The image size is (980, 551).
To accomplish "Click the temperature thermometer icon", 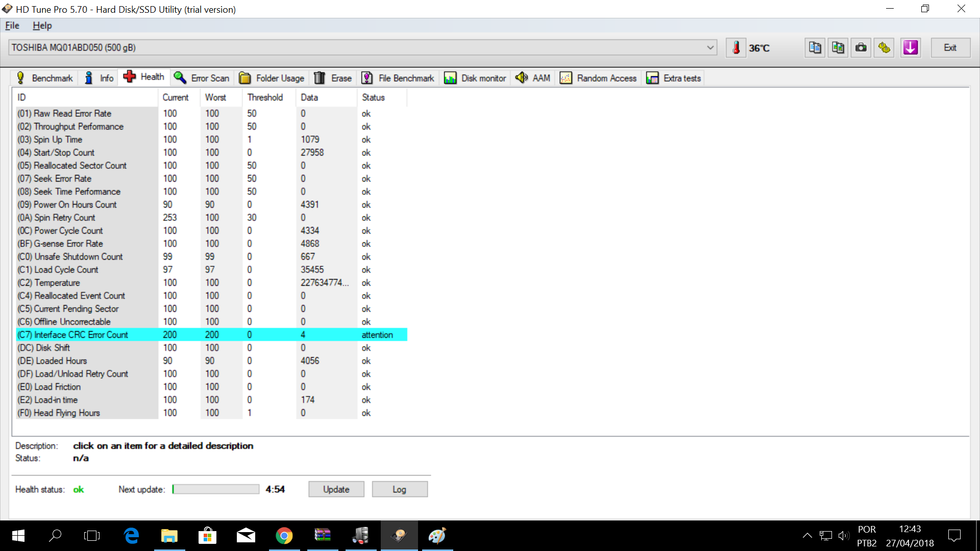I will (x=736, y=48).
